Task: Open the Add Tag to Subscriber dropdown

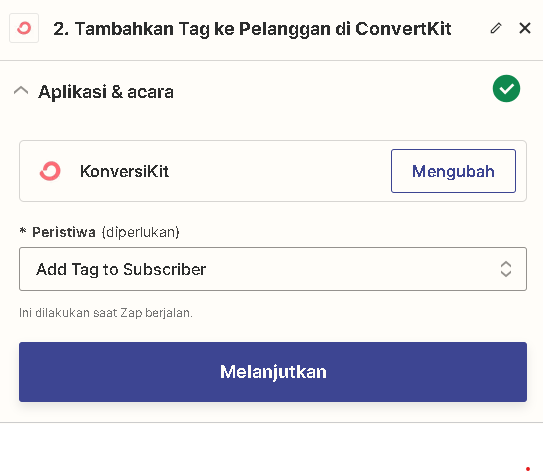Action: click(x=273, y=269)
